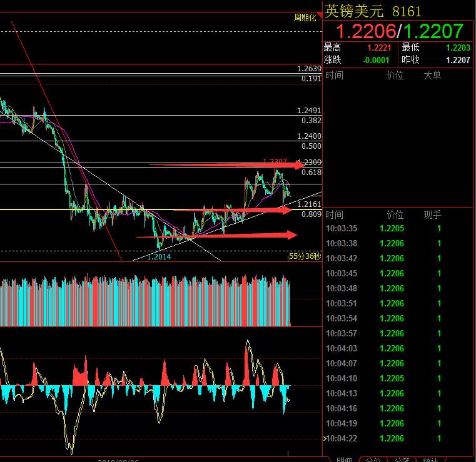Click the 1.2014 low price marker
This screenshot has height=462, width=476.
(159, 257)
